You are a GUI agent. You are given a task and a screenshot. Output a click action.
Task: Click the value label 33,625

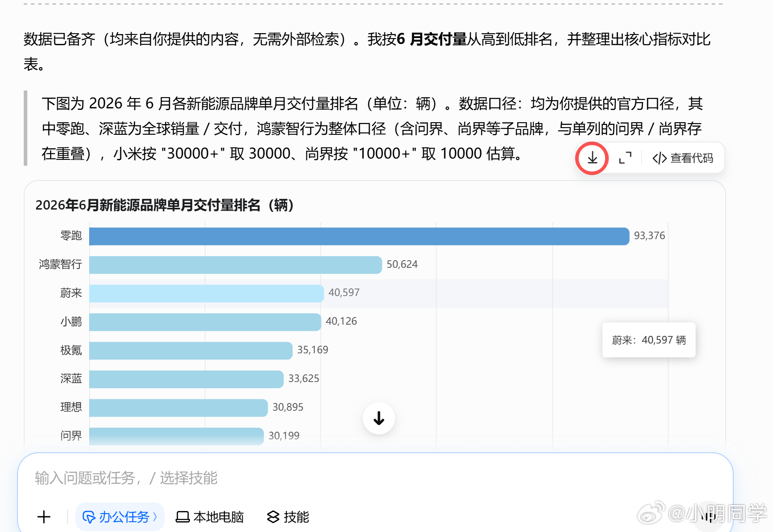pos(304,378)
